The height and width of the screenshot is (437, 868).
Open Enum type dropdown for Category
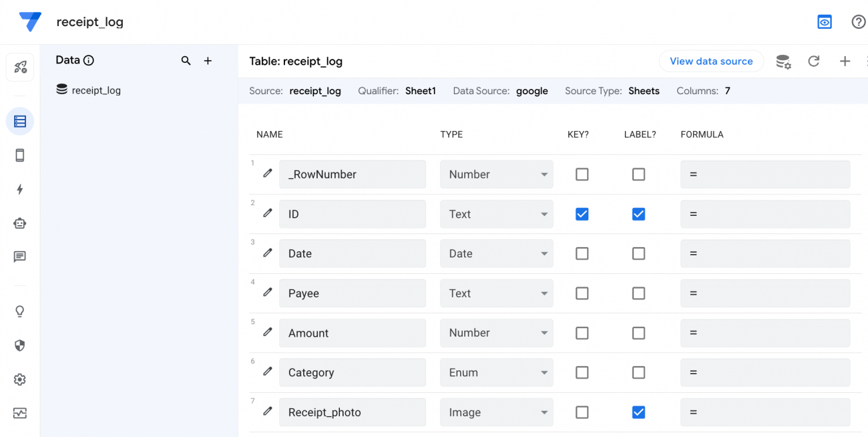click(497, 373)
